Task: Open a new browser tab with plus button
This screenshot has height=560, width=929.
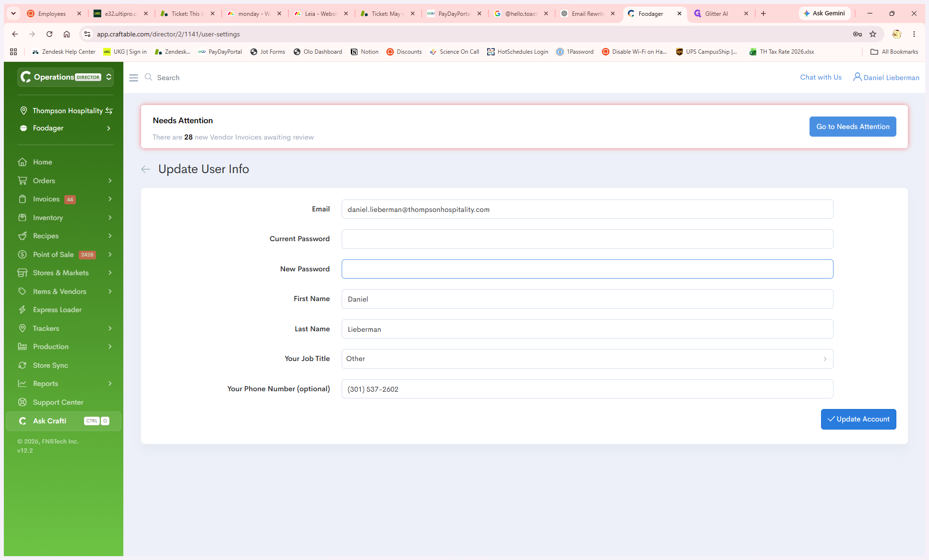Action: 763,13
